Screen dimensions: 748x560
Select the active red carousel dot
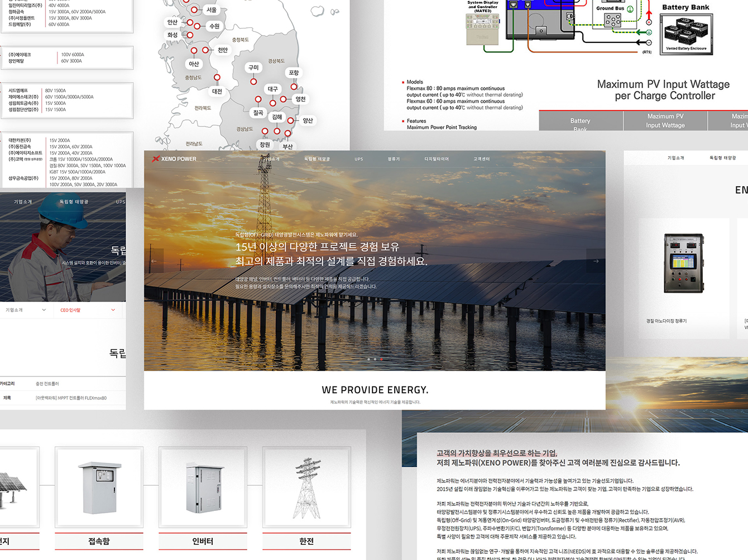click(381, 359)
